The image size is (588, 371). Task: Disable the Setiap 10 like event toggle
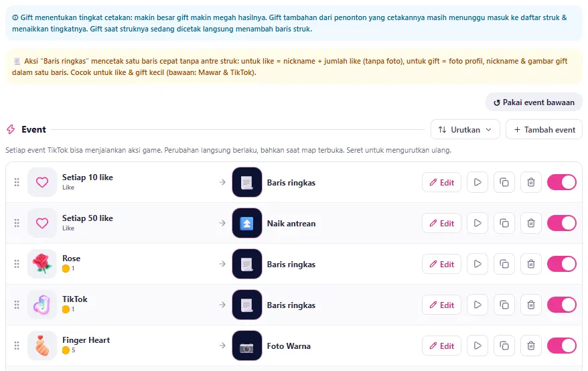[x=562, y=182]
